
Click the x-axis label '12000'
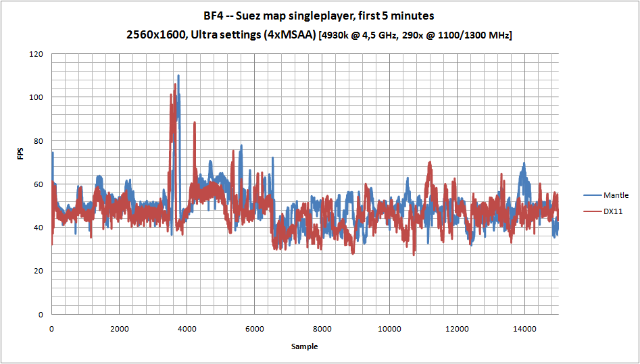457,329
